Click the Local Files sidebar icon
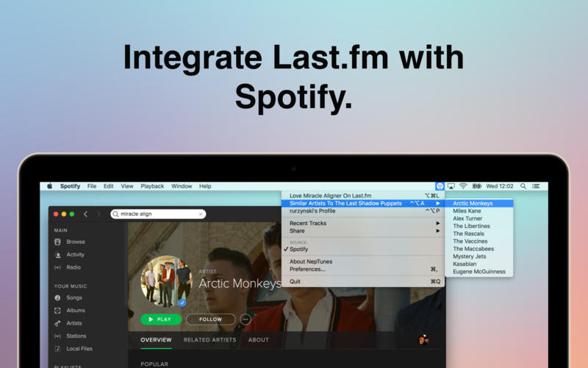This screenshot has width=588, height=368. (57, 349)
